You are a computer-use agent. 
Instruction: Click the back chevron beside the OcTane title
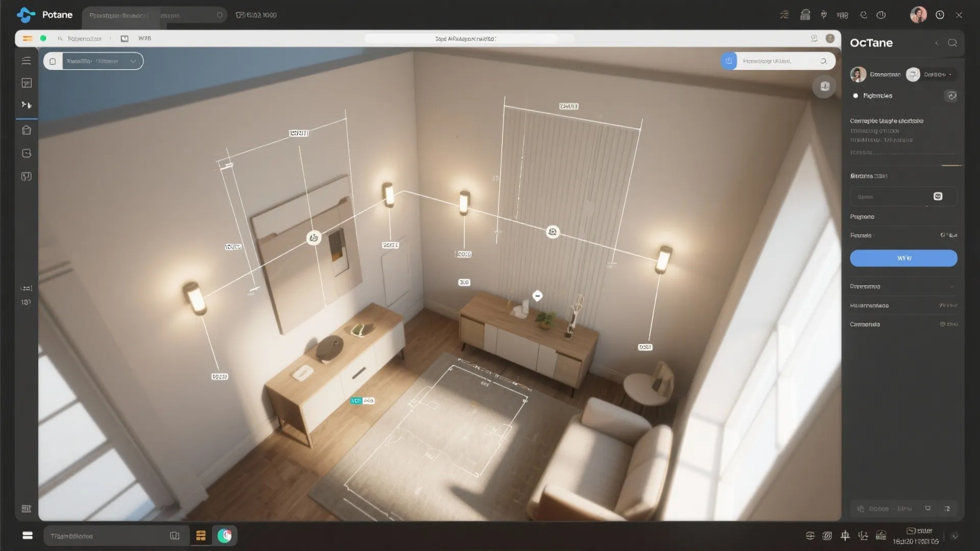click(937, 43)
